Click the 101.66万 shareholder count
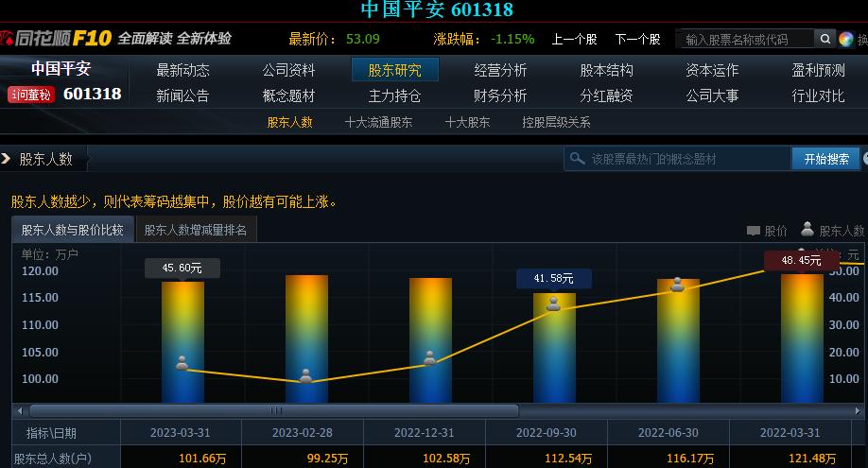The width and height of the screenshot is (868, 468). click(x=202, y=459)
